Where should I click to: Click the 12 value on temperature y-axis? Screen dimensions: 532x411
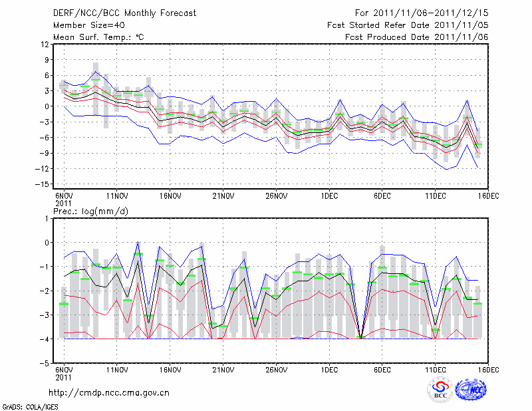point(45,44)
